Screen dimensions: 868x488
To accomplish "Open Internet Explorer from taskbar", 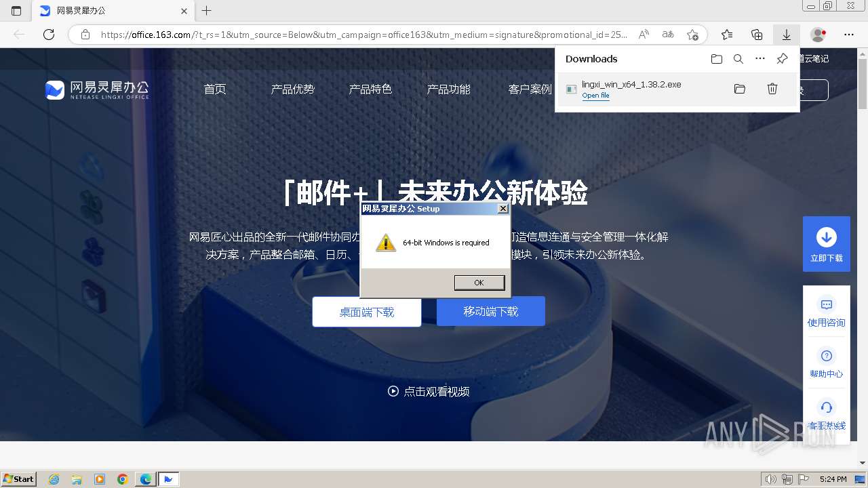I will pyautogui.click(x=54, y=479).
